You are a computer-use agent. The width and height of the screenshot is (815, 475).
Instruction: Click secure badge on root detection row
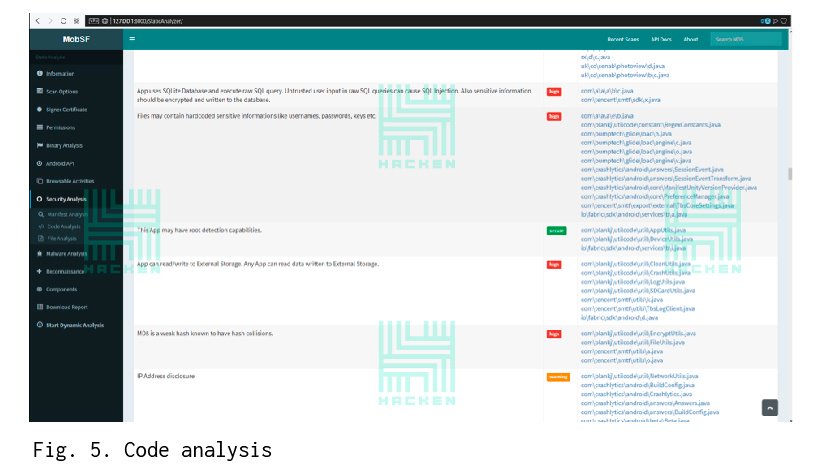pos(556,231)
